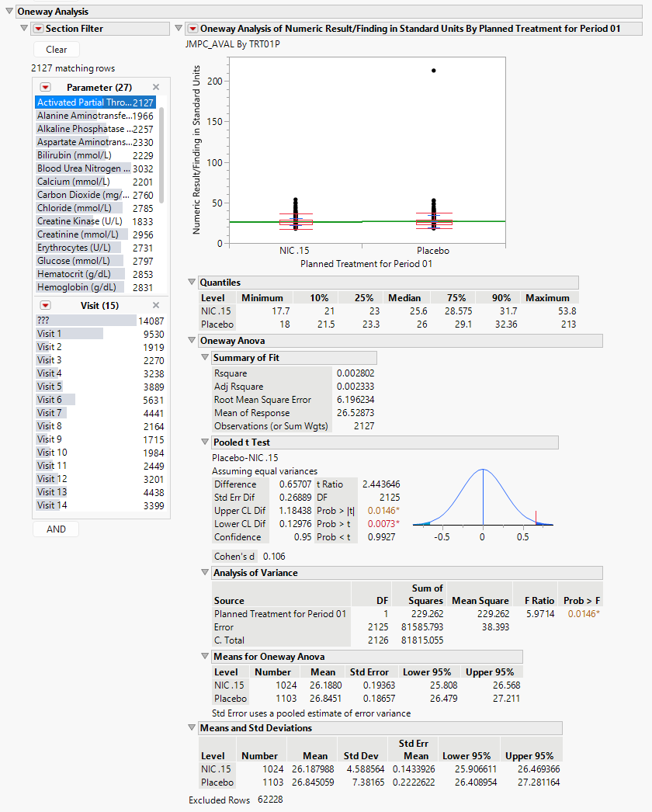Open the Oneway Analysis report red triangle menu
This screenshot has height=812, width=652.
(x=192, y=29)
